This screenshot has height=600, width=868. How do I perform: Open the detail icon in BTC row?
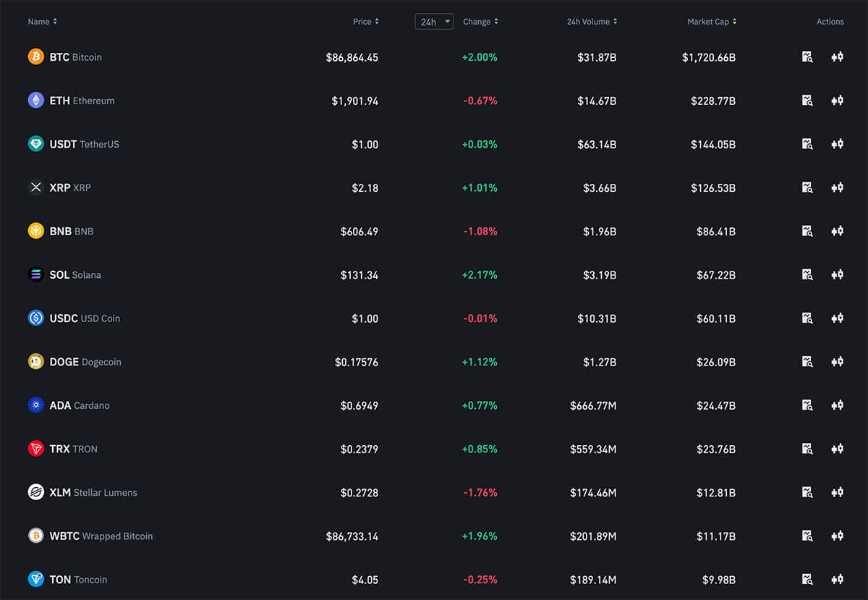[x=807, y=56]
